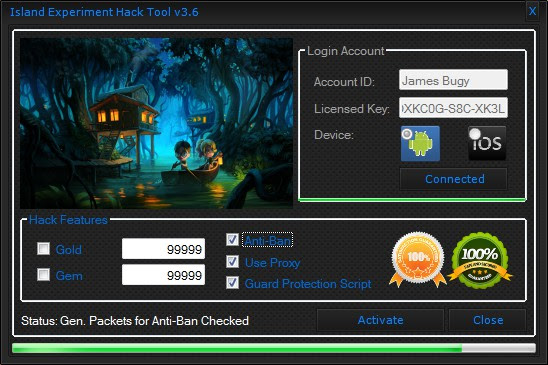Uncheck the Anti-Ban checkbox

(x=232, y=240)
